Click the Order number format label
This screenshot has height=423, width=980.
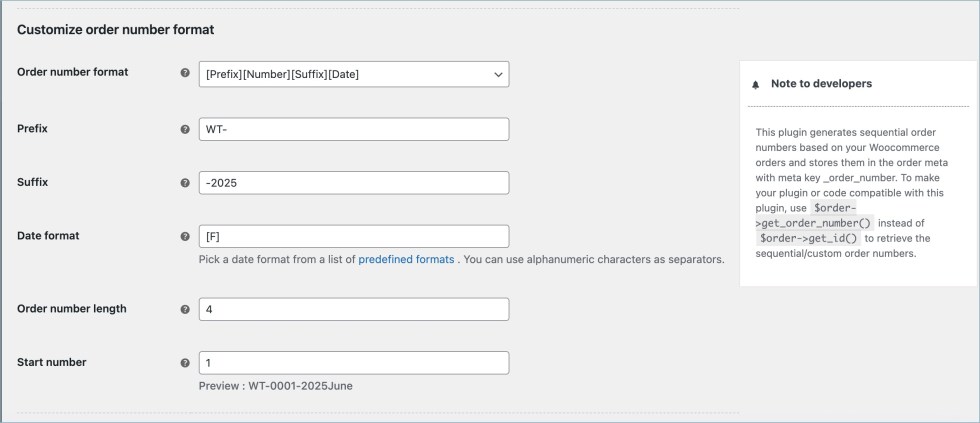coord(73,72)
